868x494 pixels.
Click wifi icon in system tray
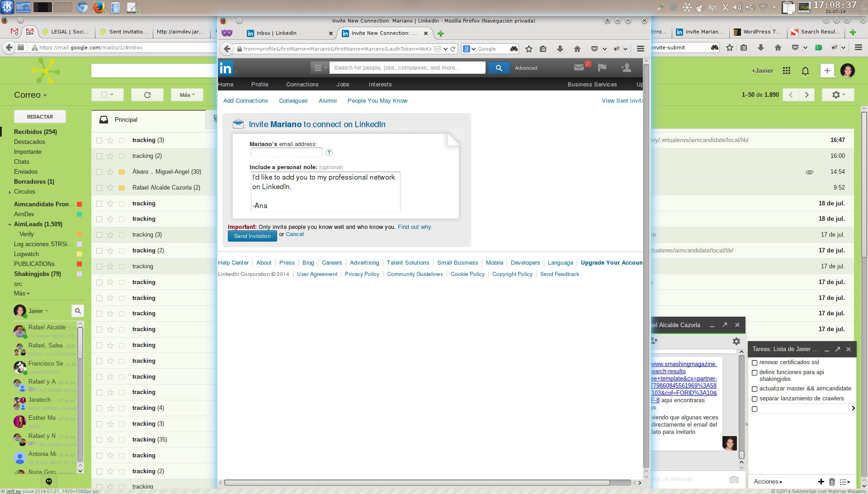point(763,7)
